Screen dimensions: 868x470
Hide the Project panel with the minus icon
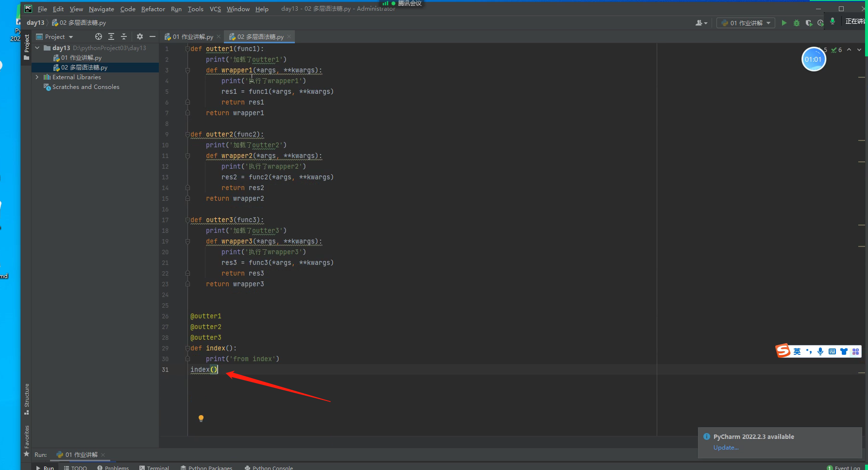pos(153,36)
